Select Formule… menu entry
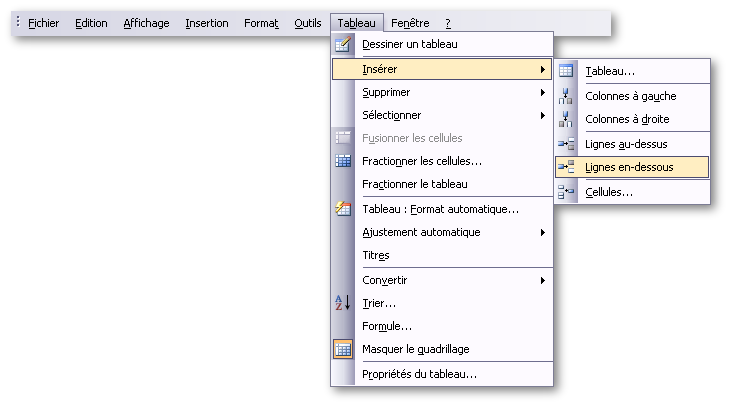The height and width of the screenshot is (406, 730). tap(442, 326)
